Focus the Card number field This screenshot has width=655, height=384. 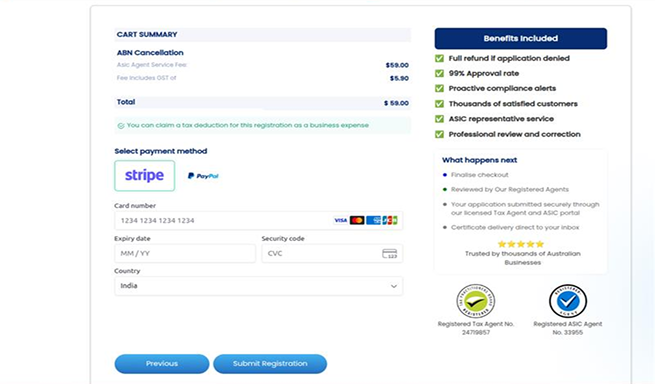(x=259, y=221)
